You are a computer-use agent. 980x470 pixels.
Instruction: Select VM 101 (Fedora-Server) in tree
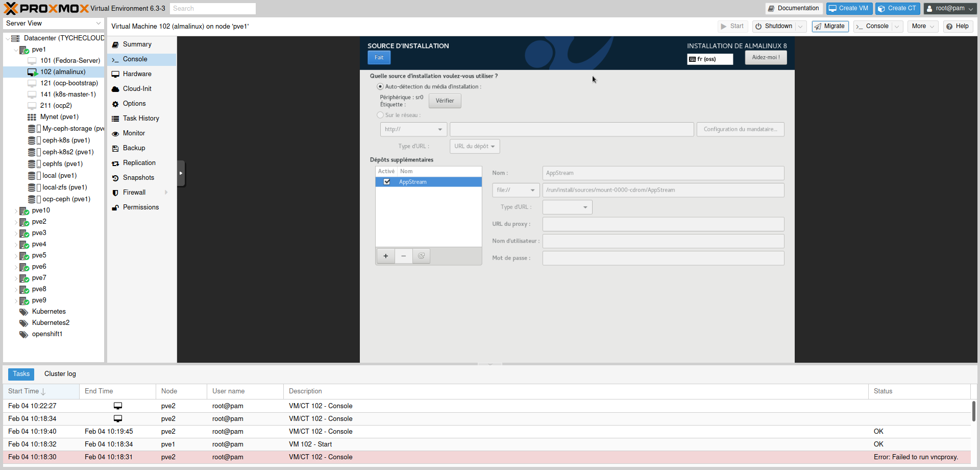[x=70, y=61]
